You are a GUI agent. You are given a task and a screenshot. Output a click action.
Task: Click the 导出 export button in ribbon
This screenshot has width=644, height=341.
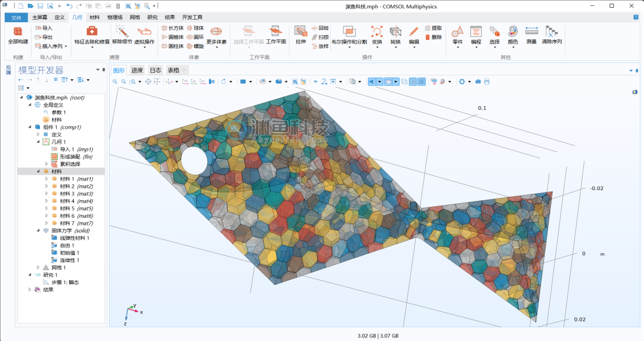coord(44,37)
